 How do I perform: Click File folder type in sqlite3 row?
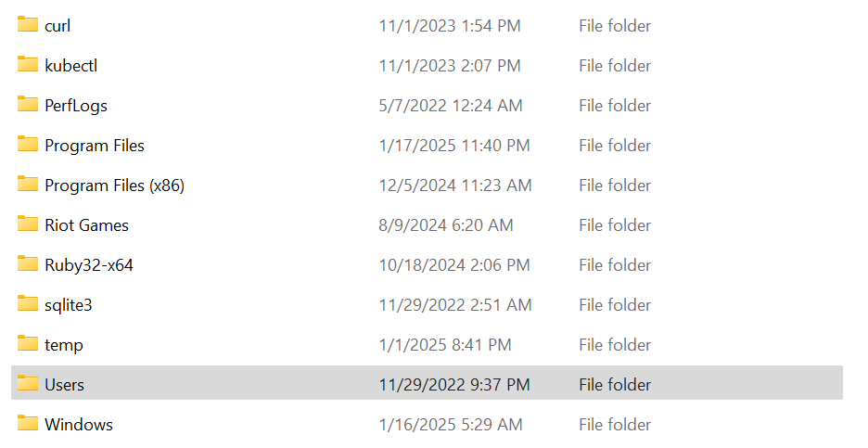[x=615, y=305]
